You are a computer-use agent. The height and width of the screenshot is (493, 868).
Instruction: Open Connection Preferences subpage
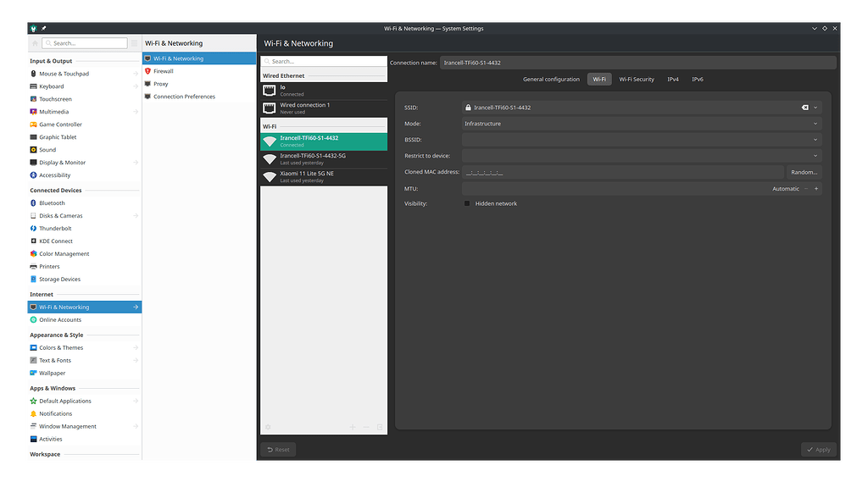pos(199,97)
